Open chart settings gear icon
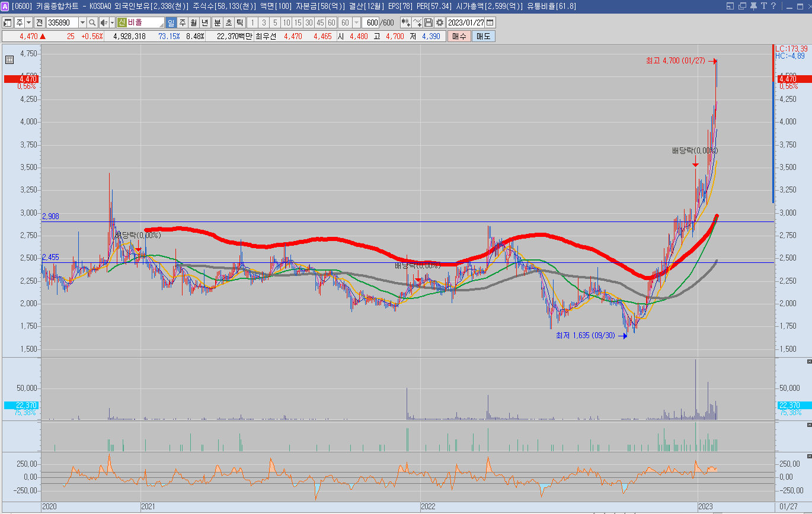This screenshot has height=514, width=812. (440, 23)
